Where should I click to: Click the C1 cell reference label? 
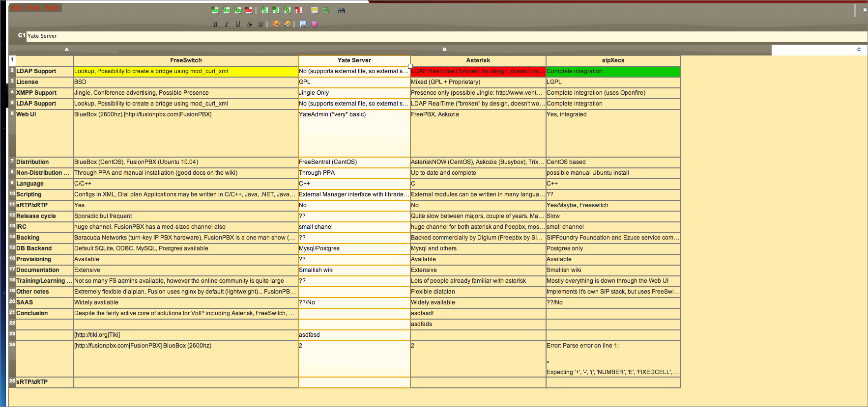tap(22, 35)
